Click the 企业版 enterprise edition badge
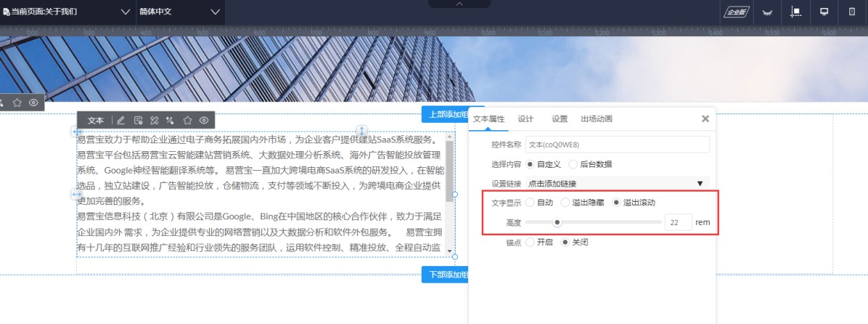The width and height of the screenshot is (868, 324). 737,12
